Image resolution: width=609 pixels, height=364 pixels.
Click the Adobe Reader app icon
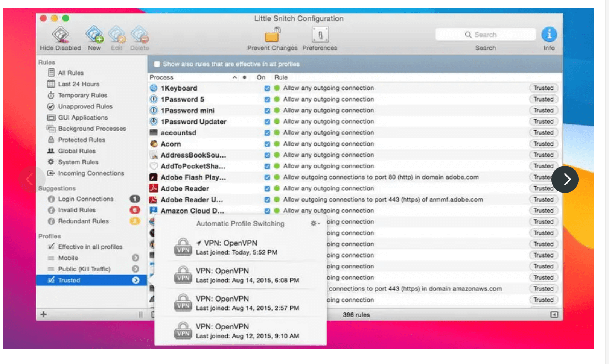(153, 188)
